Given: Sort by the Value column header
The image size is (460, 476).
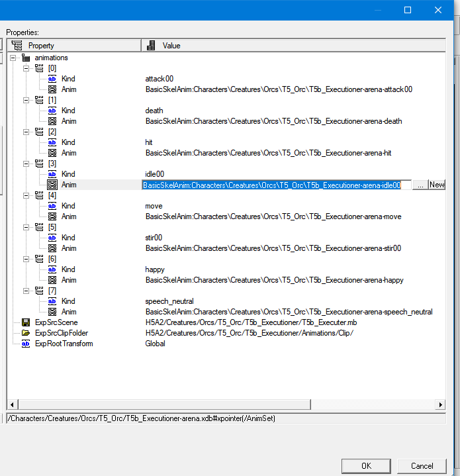Looking at the screenshot, I should click(x=294, y=46).
